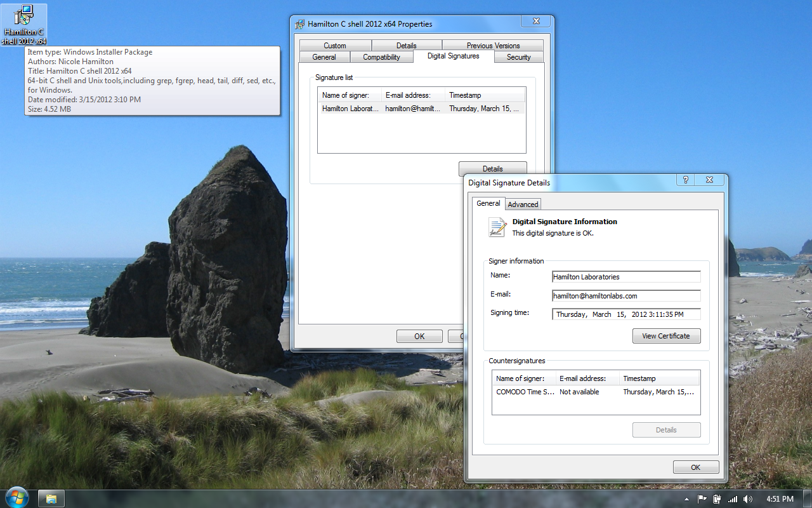This screenshot has width=812, height=508.
Task: Click the Windows Start orb
Action: coord(16,498)
